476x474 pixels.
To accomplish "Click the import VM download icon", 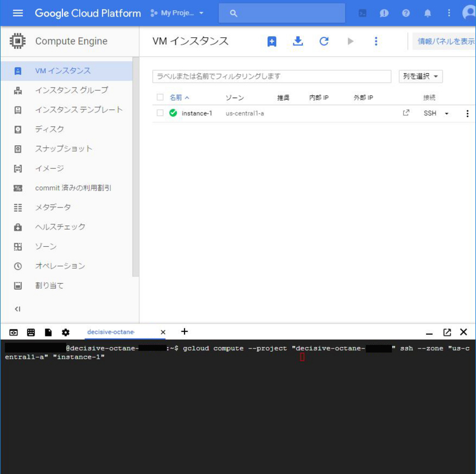I will tap(298, 41).
